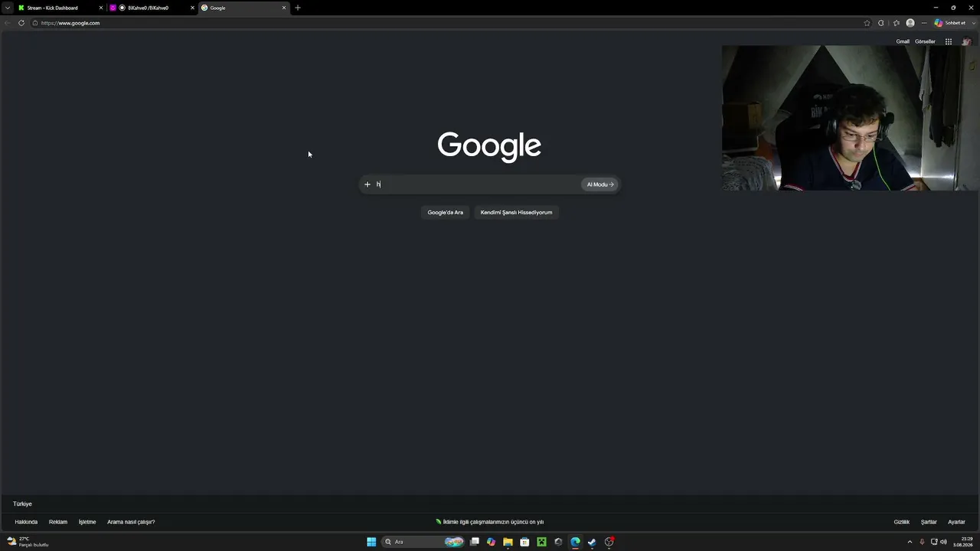Open the Reklam footer link

point(58,522)
